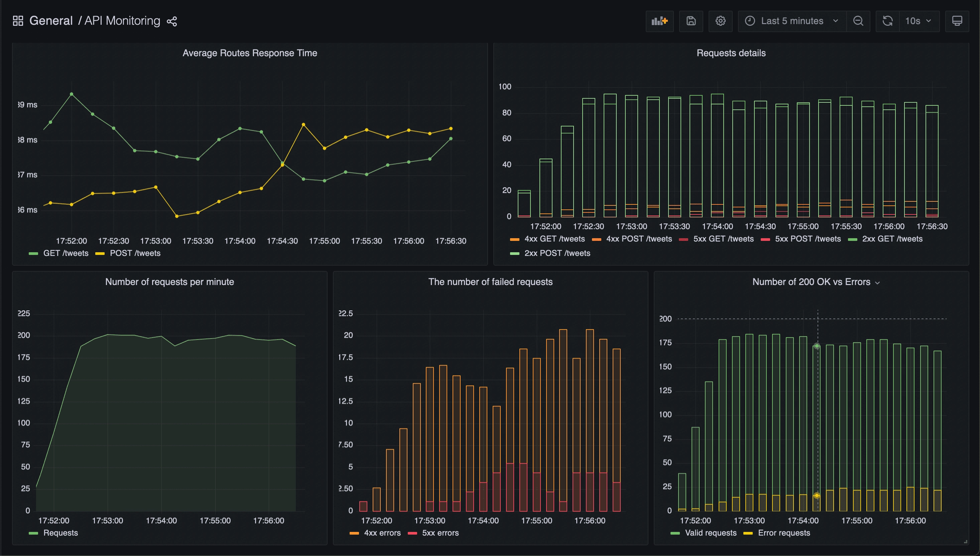980x556 pixels.
Task: Toggle Requests legend series
Action: tap(60, 533)
